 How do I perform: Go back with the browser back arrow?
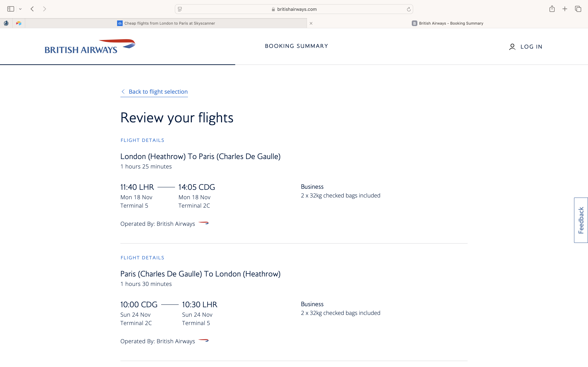point(32,9)
